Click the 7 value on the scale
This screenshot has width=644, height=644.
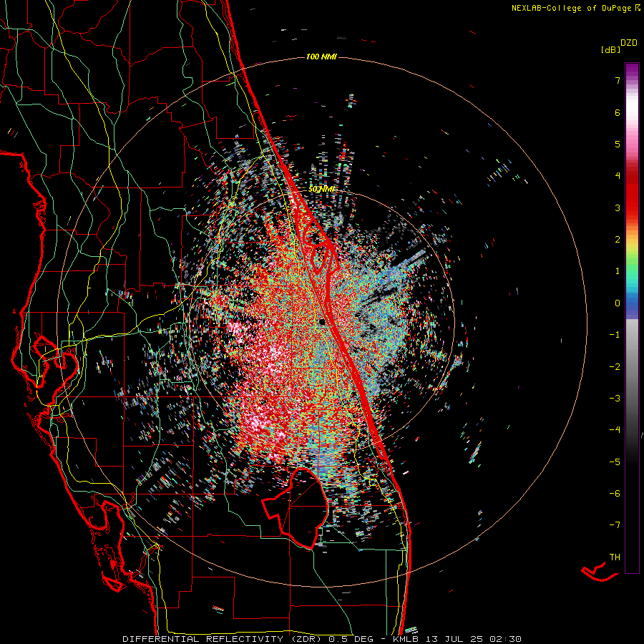pos(618,80)
